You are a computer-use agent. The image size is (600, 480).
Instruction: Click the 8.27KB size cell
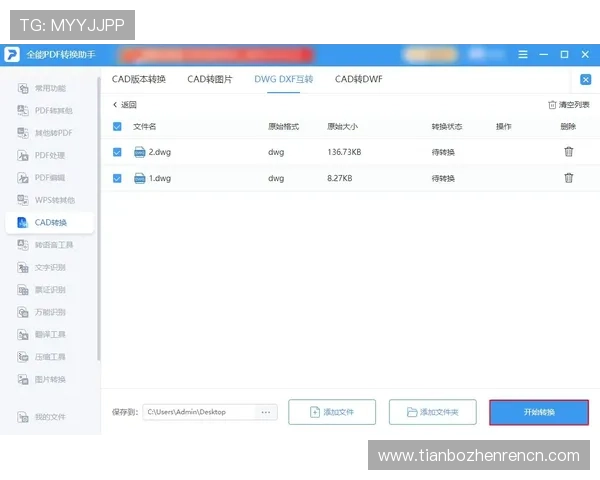(339, 178)
